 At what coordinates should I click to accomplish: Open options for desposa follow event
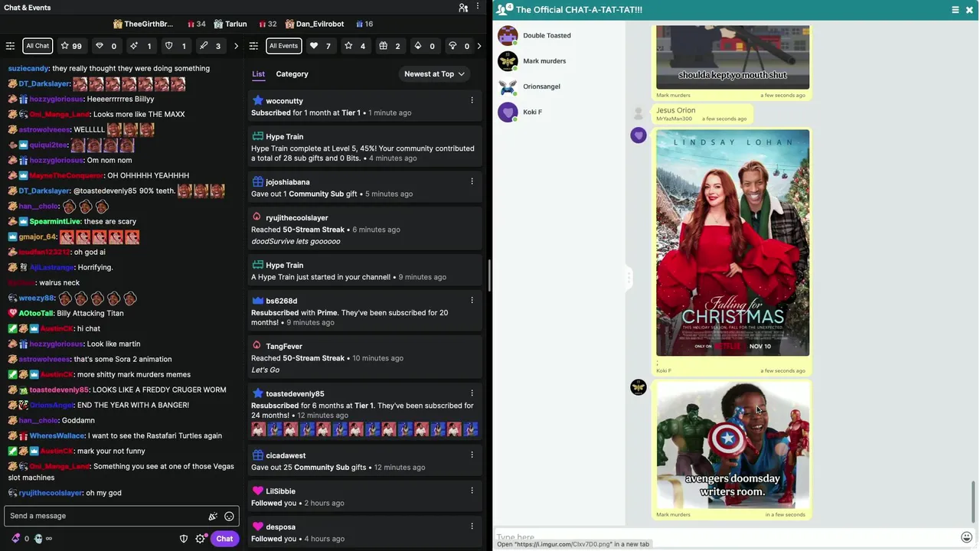472,527
